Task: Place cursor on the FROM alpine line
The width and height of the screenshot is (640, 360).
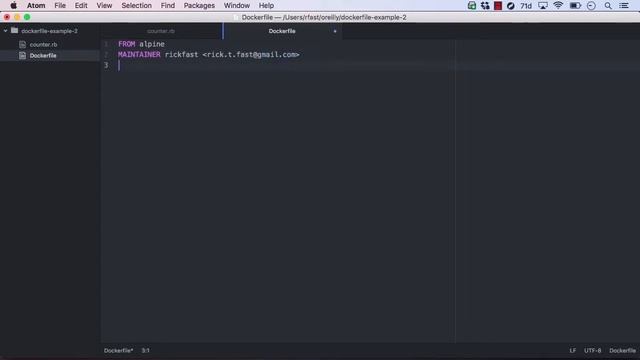Action: [141, 44]
